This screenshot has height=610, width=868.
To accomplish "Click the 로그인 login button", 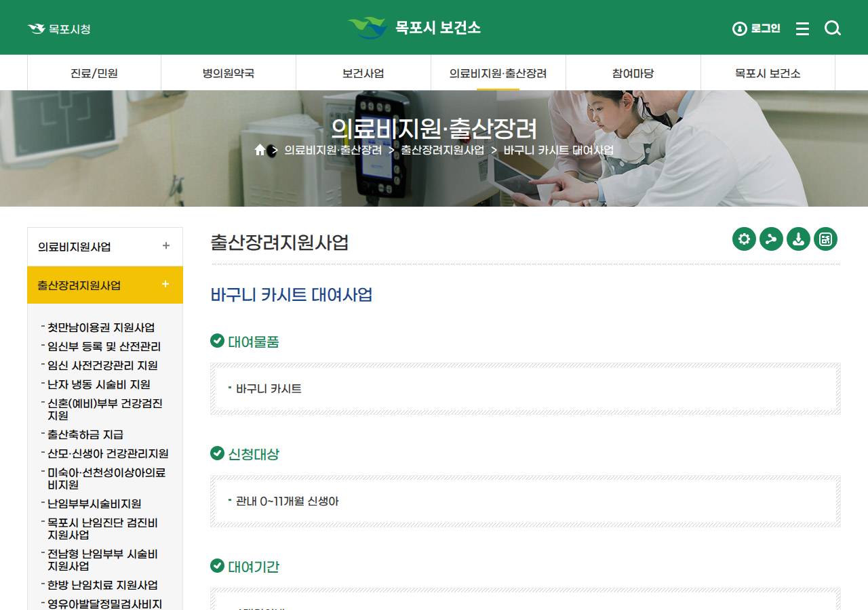I will [756, 28].
